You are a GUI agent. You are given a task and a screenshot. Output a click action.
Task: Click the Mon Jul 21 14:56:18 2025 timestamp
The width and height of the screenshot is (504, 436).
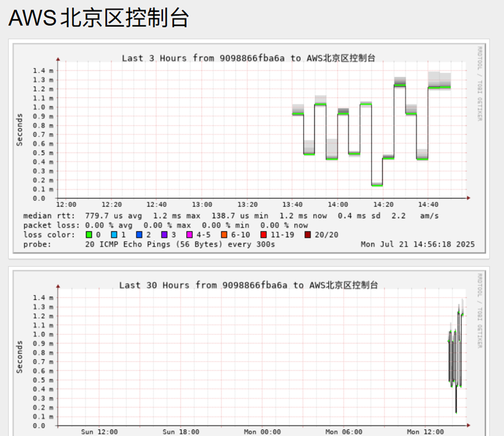point(417,244)
